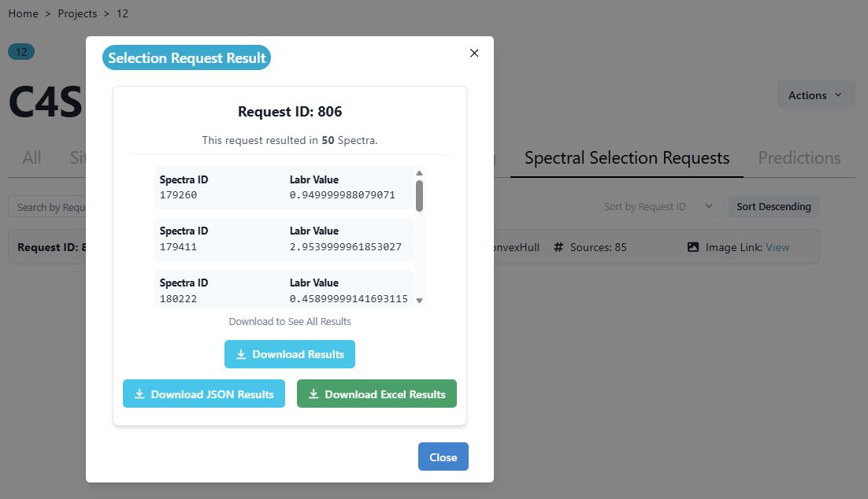This screenshot has height=499, width=868.
Task: Go to Projects in the breadcrumb
Action: point(77,13)
